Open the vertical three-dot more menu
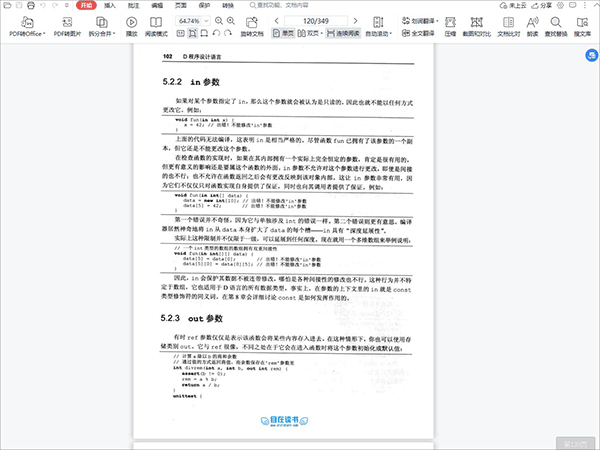The image size is (600, 450). (585, 5)
